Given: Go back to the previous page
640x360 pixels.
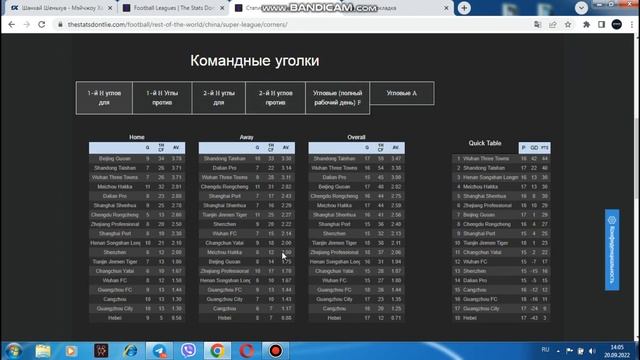Looking at the screenshot, I should pyautogui.click(x=11, y=24).
